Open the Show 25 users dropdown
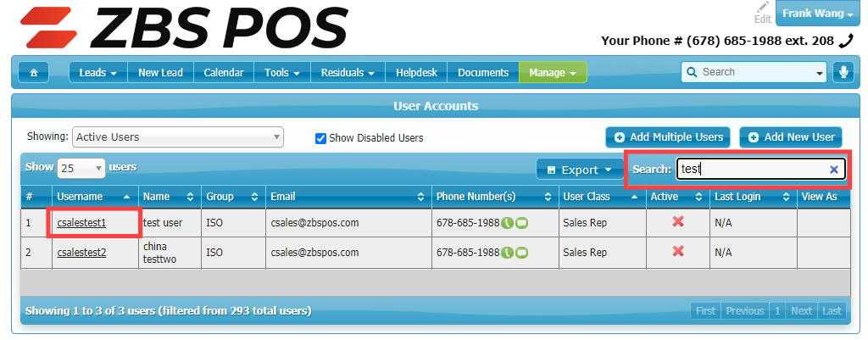The width and height of the screenshot is (868, 340). [81, 169]
